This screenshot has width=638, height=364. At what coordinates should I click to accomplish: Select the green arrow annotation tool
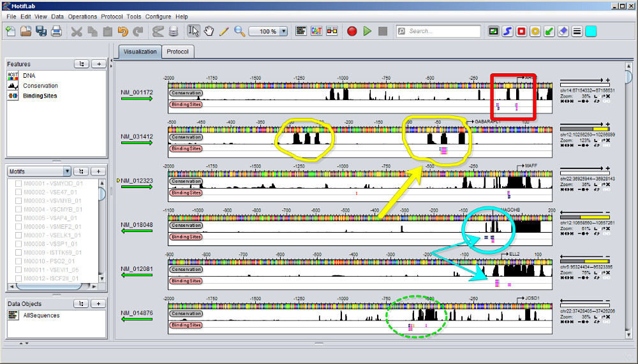pos(549,31)
